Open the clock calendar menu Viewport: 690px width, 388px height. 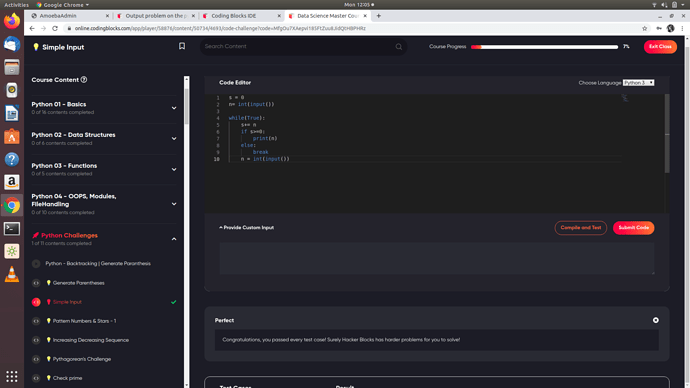pyautogui.click(x=359, y=5)
